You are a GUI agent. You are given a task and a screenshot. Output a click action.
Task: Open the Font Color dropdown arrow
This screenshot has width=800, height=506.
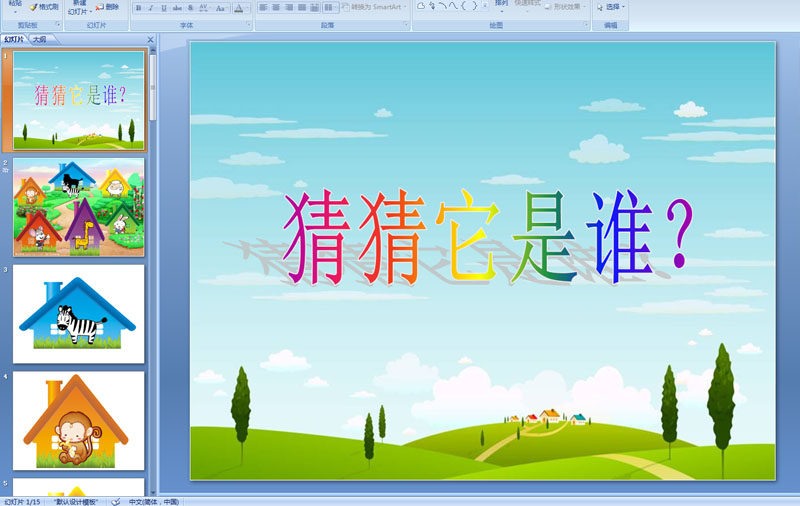[x=247, y=8]
